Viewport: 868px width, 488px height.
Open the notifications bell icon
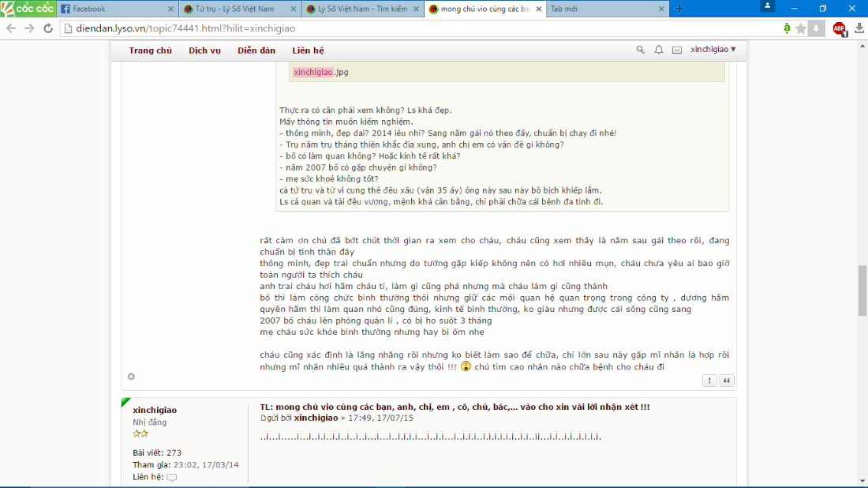point(659,50)
